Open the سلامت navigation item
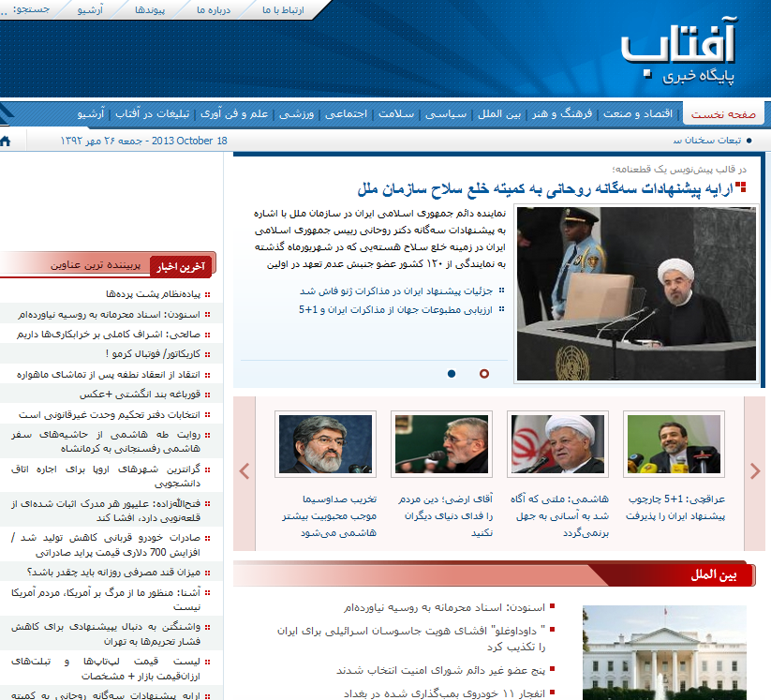The width and height of the screenshot is (771, 700). pyautogui.click(x=396, y=113)
